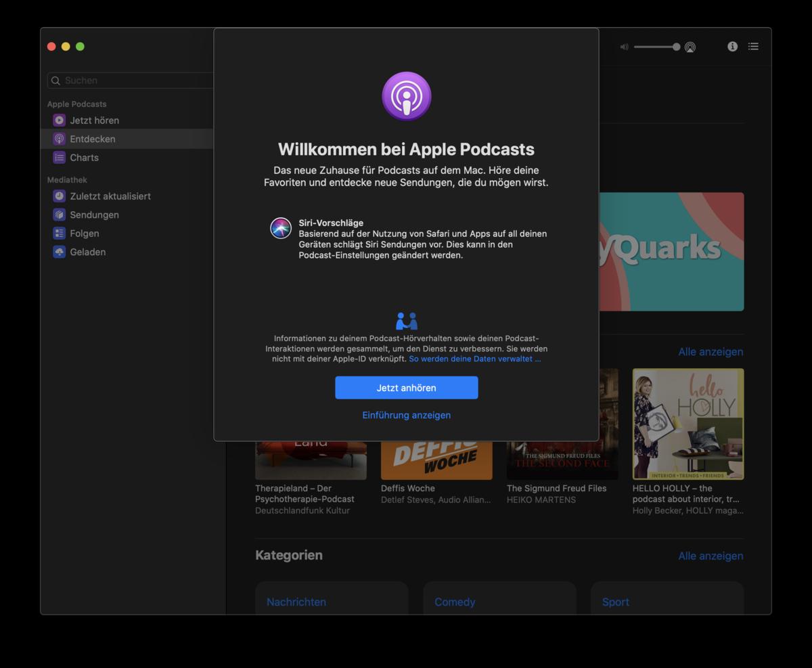Adjust the volume slider

(656, 47)
